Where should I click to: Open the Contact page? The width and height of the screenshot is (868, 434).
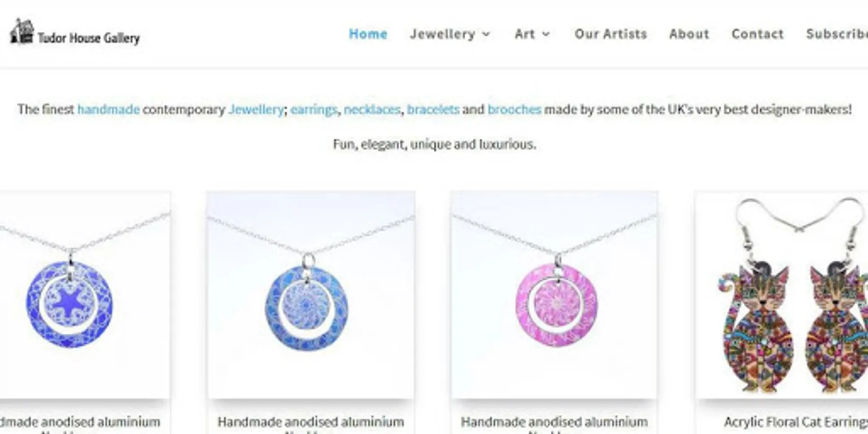tap(758, 34)
